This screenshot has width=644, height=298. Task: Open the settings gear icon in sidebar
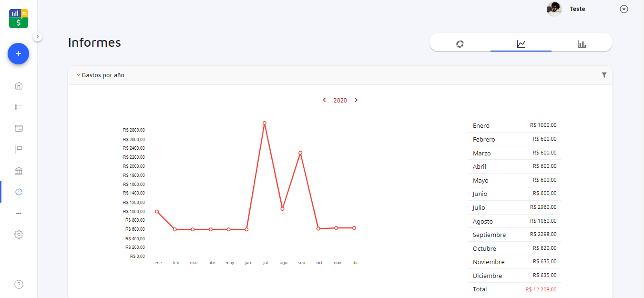tap(19, 235)
